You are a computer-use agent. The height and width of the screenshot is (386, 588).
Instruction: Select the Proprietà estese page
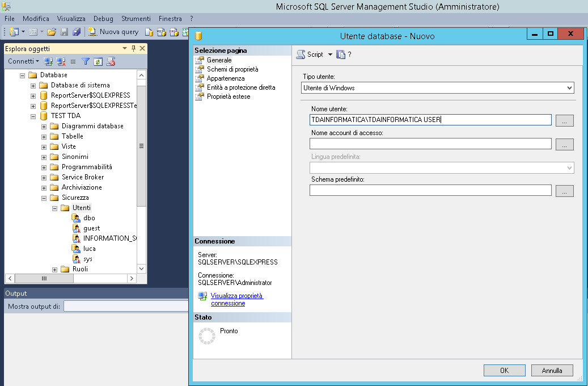pos(229,96)
